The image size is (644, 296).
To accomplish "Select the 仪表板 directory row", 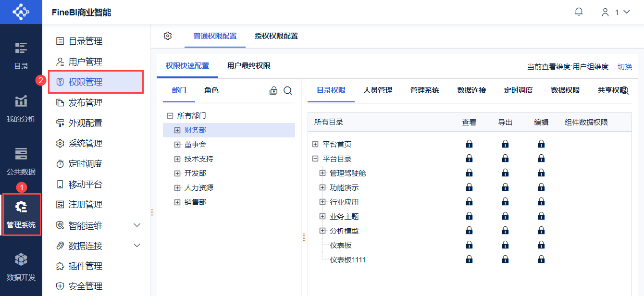I will (x=341, y=245).
